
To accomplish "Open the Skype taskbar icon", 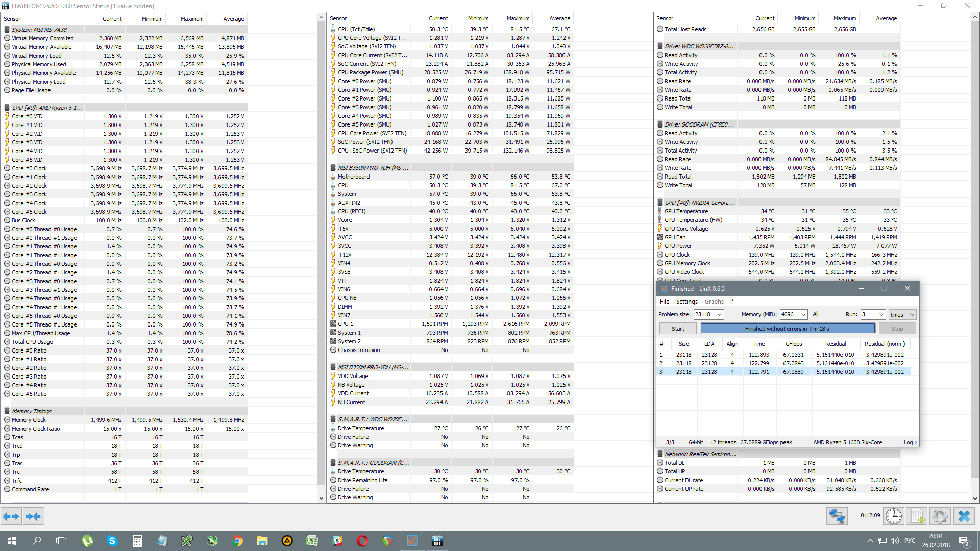I will tap(112, 541).
